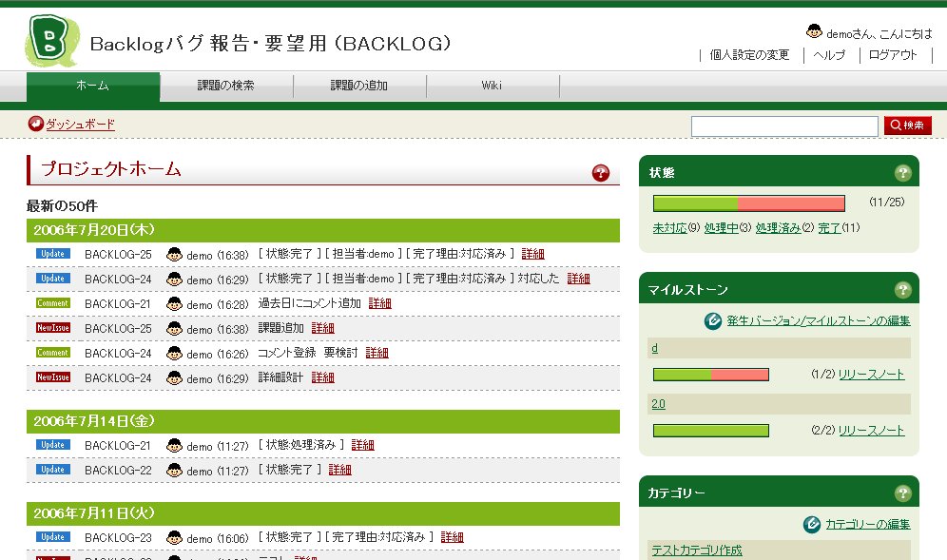Open 詳細 link for BACKLOG-21 状態処理済み
The image size is (947, 560).
363,446
